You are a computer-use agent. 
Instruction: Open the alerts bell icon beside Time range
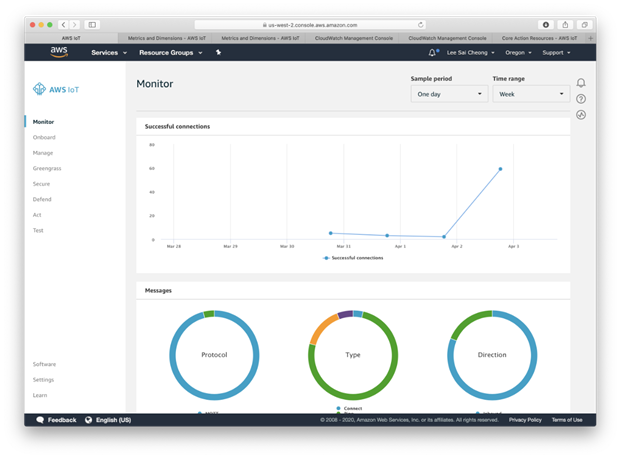[x=580, y=83]
